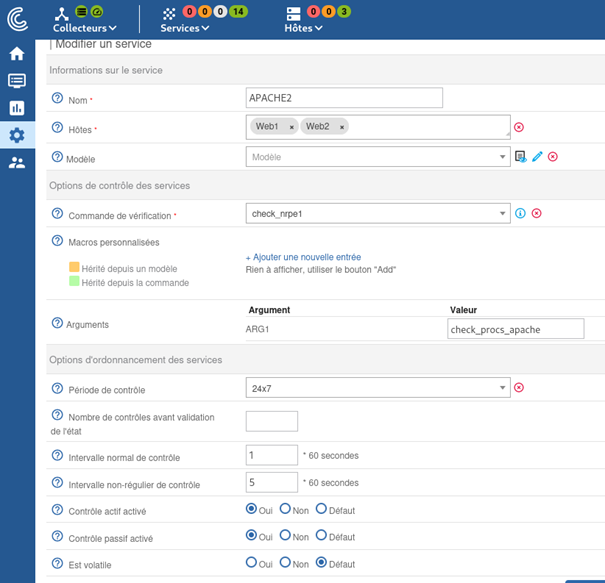
Task: Open Configuration gear icon in sidebar
Action: pyautogui.click(x=17, y=135)
